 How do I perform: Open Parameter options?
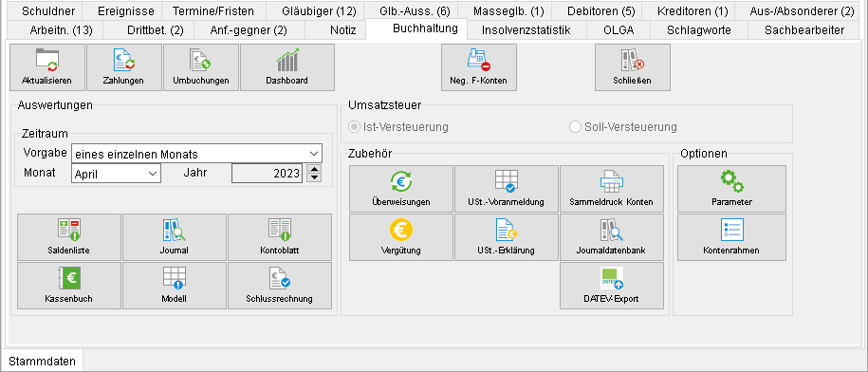(x=731, y=189)
